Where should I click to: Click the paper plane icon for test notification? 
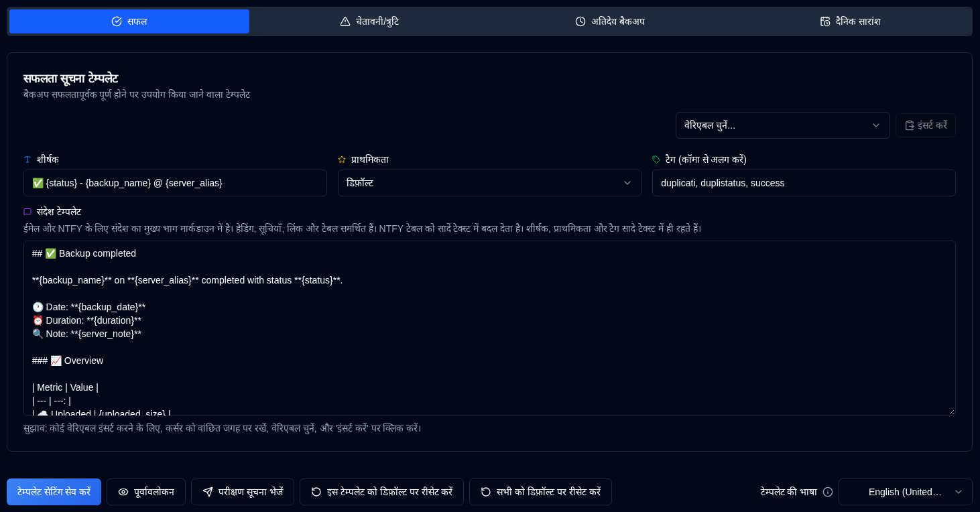coord(208,492)
